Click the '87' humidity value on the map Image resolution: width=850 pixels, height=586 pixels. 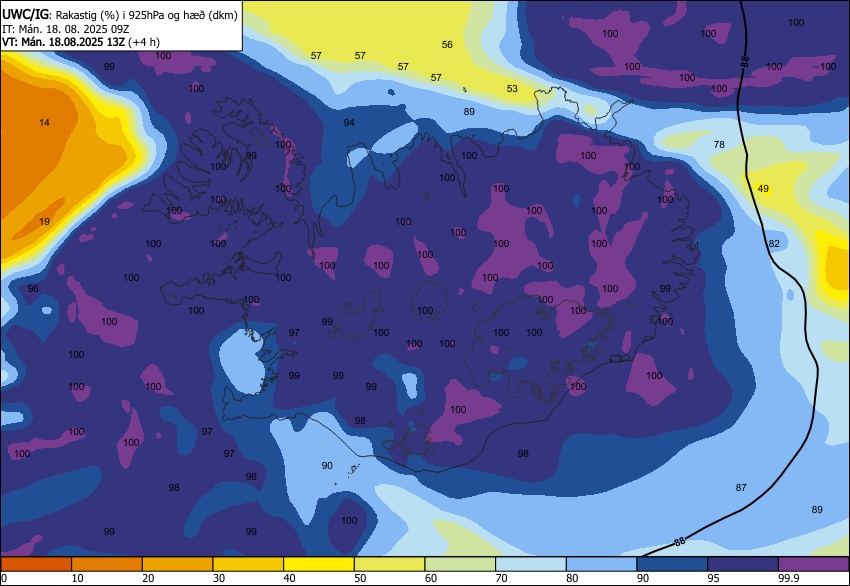pyautogui.click(x=741, y=487)
